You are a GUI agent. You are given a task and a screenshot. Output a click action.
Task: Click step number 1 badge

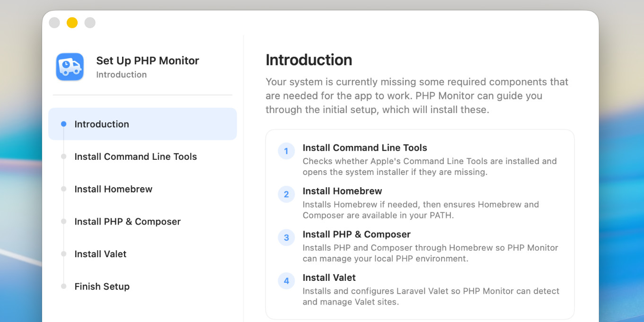(x=286, y=151)
